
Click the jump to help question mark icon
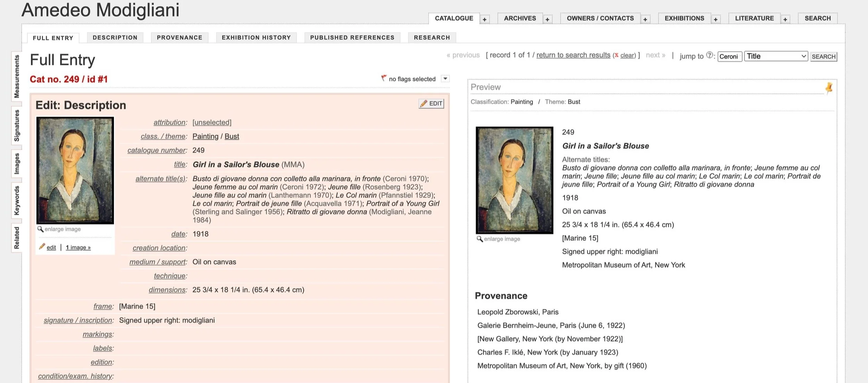[x=710, y=55]
